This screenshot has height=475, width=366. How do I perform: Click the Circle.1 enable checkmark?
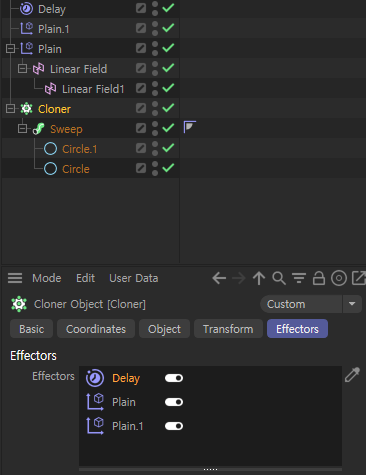click(x=168, y=148)
